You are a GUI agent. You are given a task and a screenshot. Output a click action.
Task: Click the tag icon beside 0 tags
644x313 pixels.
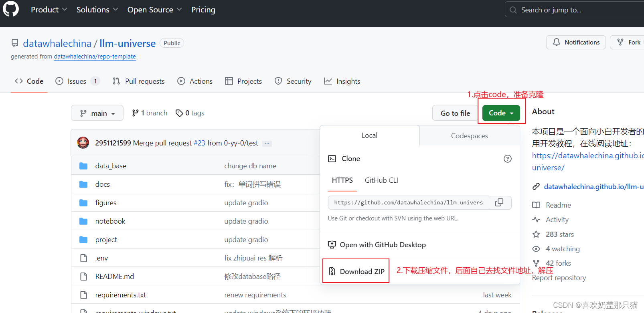point(179,113)
